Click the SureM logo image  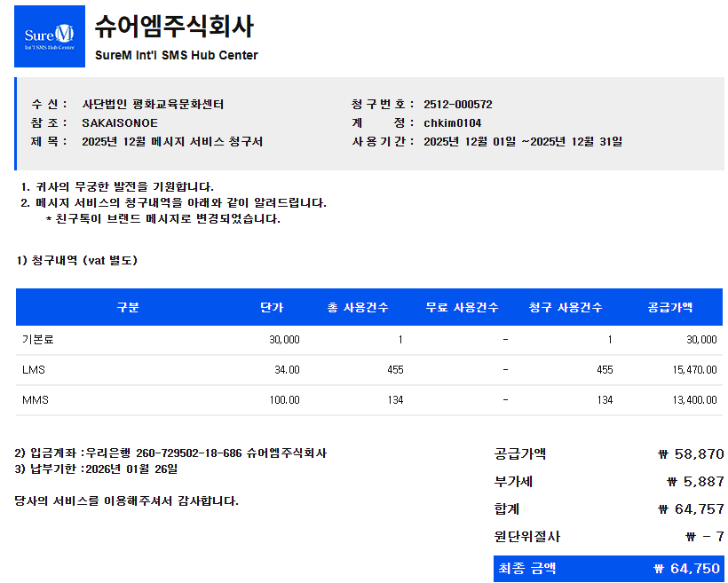pyautogui.click(x=50, y=36)
